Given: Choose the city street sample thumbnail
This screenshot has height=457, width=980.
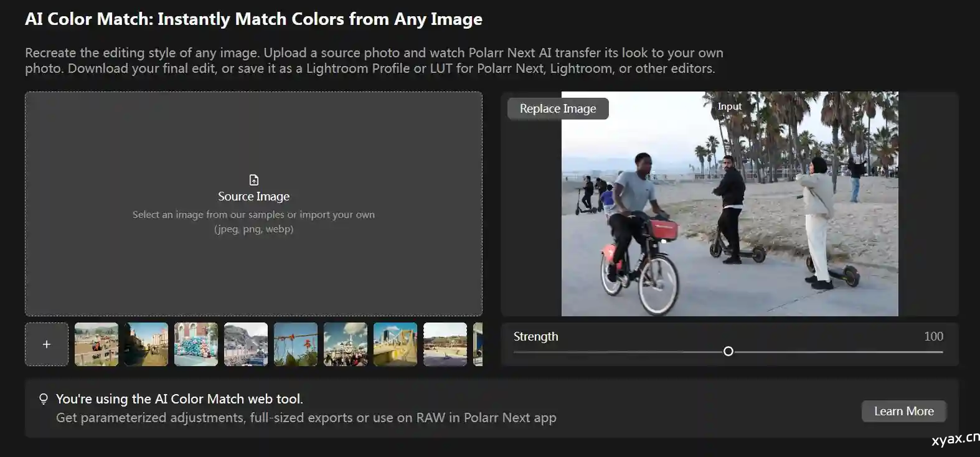Looking at the screenshot, I should point(146,344).
